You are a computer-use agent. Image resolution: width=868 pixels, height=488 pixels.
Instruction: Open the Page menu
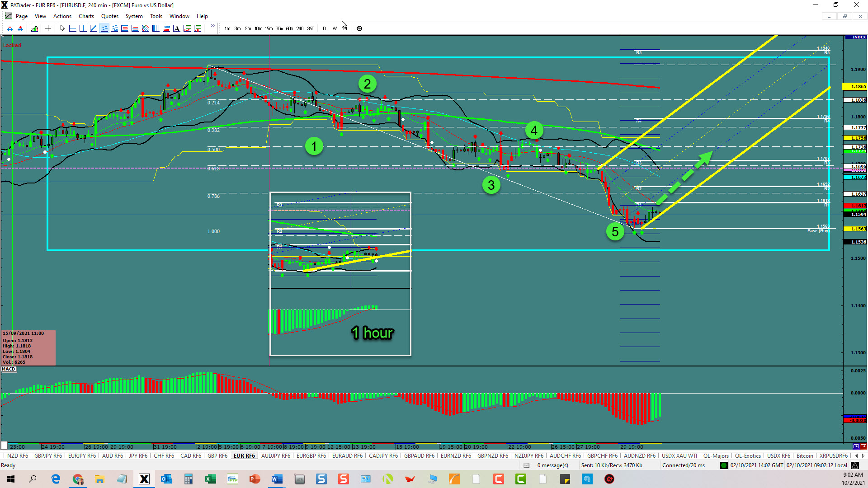(x=22, y=16)
